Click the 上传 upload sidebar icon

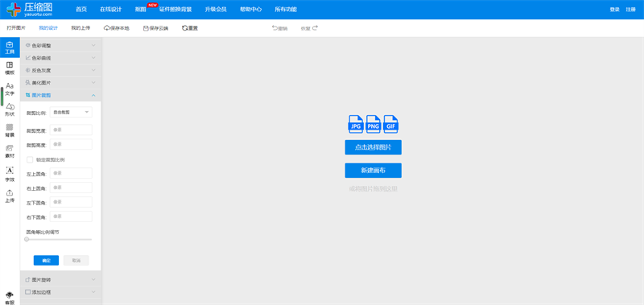[10, 196]
